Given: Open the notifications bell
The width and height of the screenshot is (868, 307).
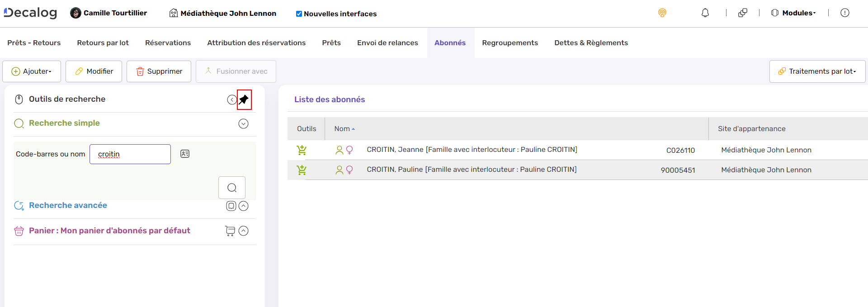Looking at the screenshot, I should pos(705,13).
